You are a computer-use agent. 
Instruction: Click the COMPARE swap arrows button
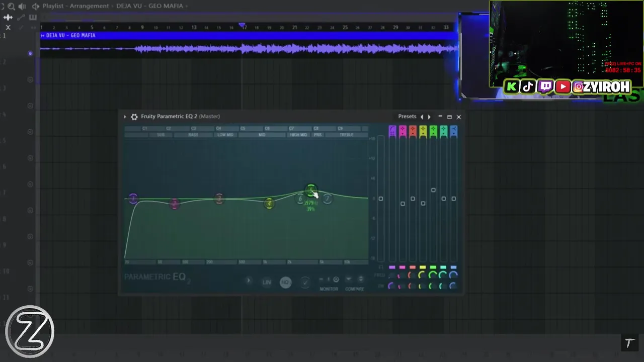pos(360,279)
